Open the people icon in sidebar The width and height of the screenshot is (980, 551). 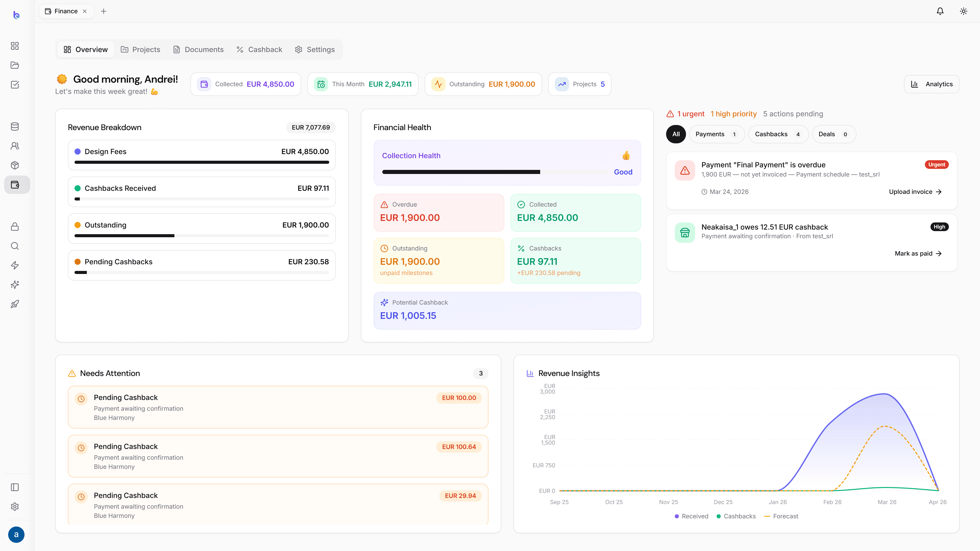[15, 146]
